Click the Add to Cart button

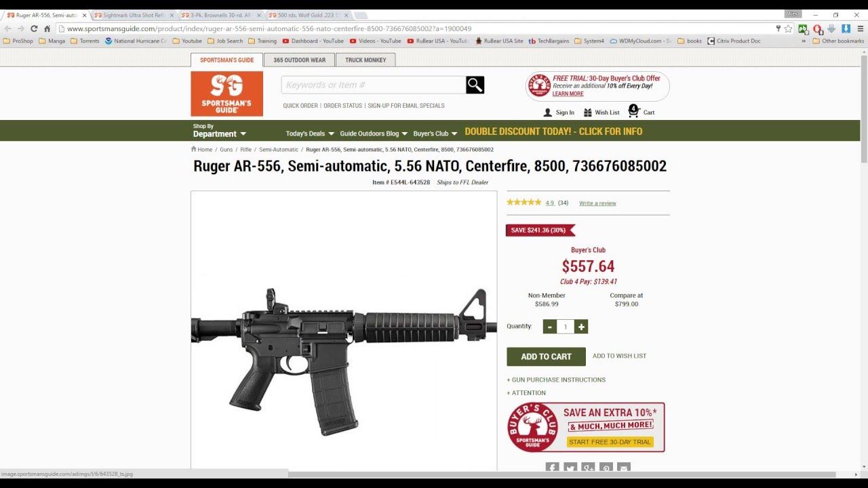pos(546,357)
